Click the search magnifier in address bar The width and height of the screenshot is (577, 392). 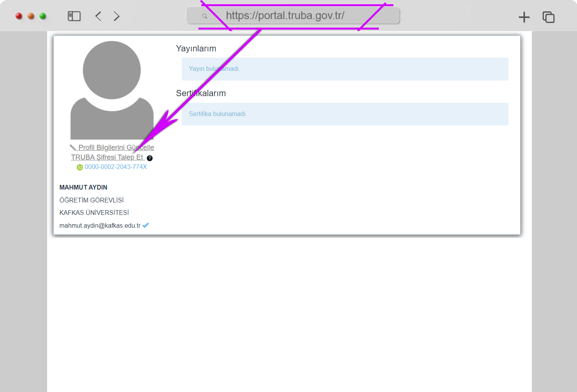point(204,16)
